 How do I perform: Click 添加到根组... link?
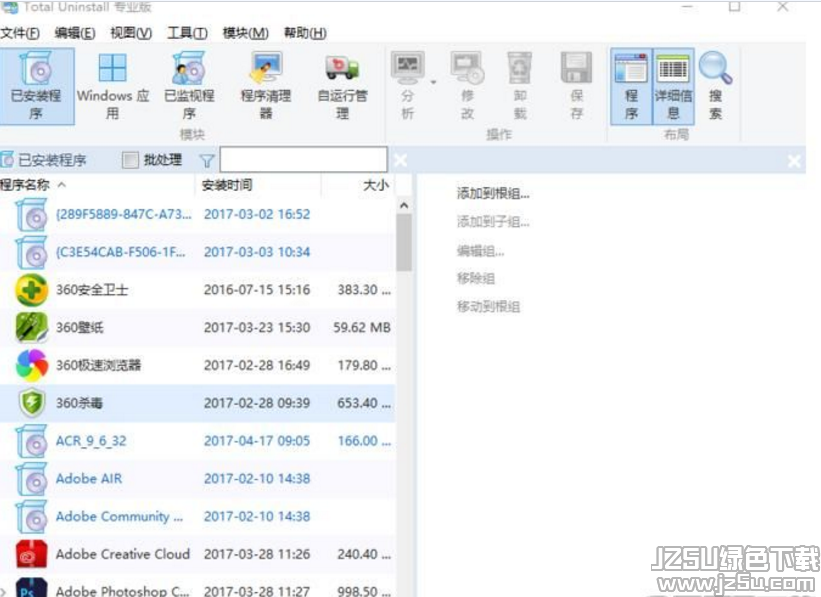tap(493, 194)
